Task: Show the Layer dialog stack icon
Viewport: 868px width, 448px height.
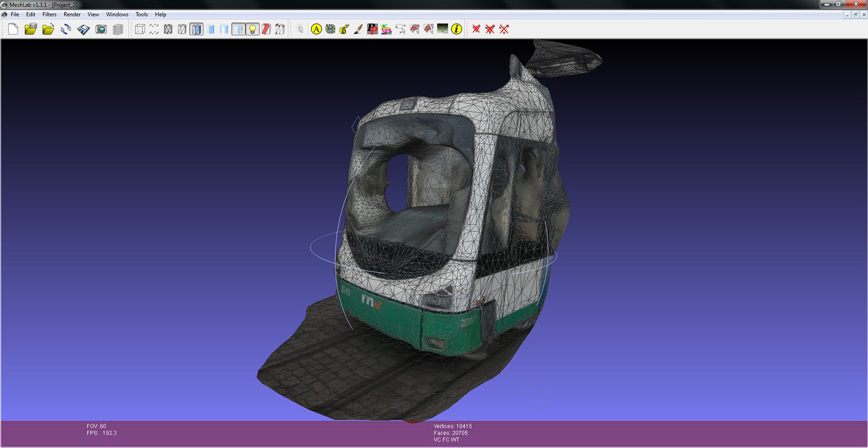Action: pos(118,29)
